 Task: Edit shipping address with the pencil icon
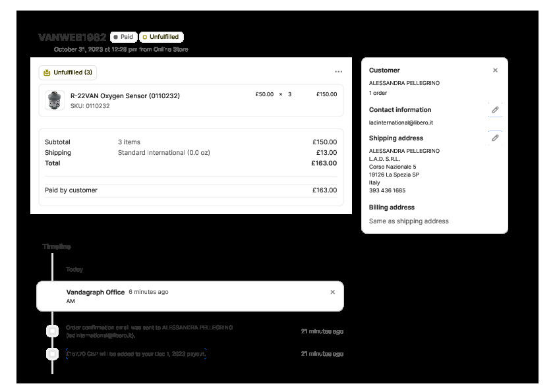[x=495, y=138]
